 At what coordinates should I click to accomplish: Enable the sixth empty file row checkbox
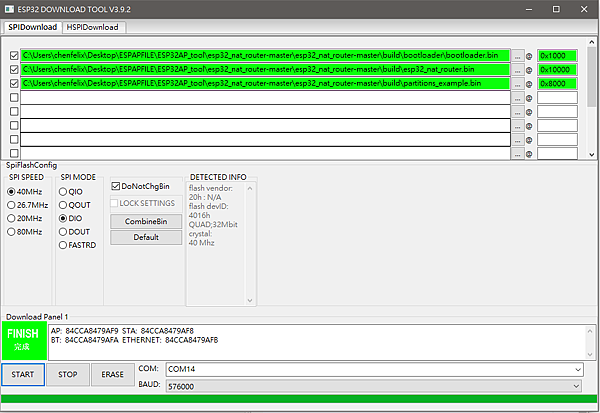pos(14,126)
